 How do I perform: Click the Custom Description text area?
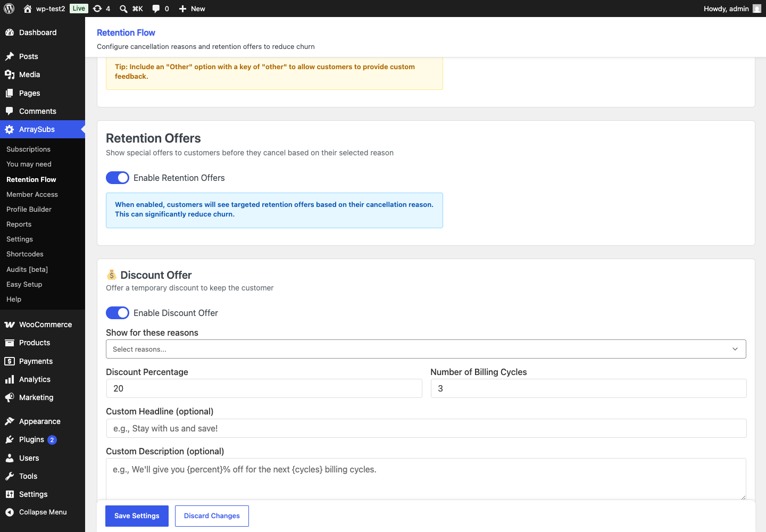426,479
